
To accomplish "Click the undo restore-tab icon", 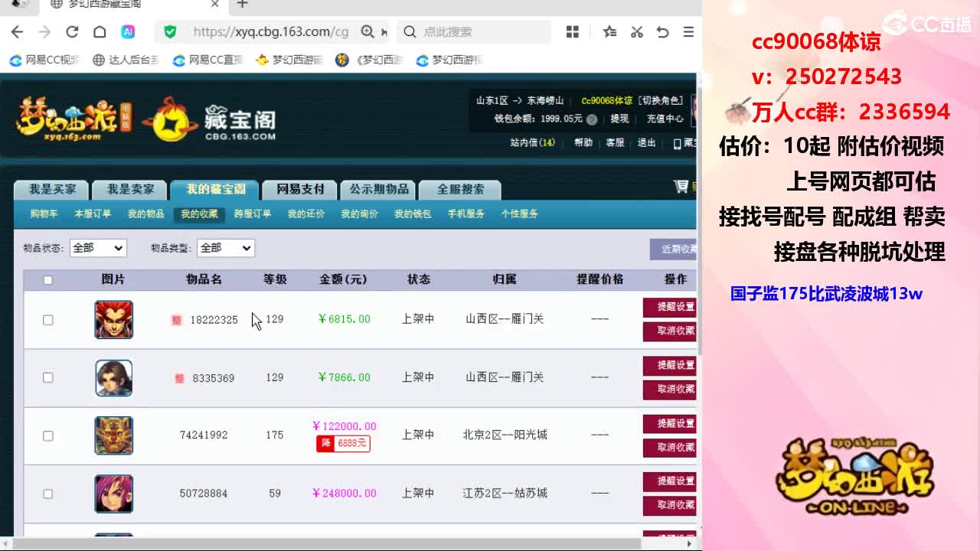I will 663,31.
